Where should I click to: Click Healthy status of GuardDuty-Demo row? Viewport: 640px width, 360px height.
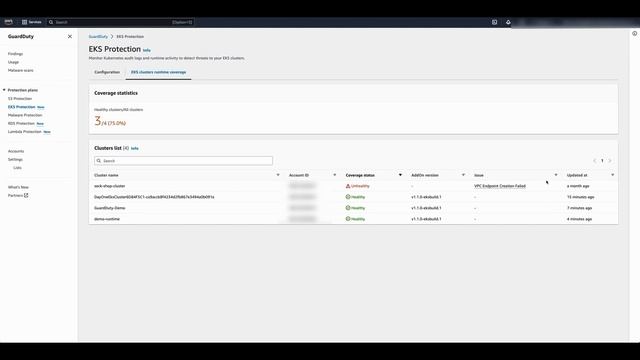click(x=356, y=208)
